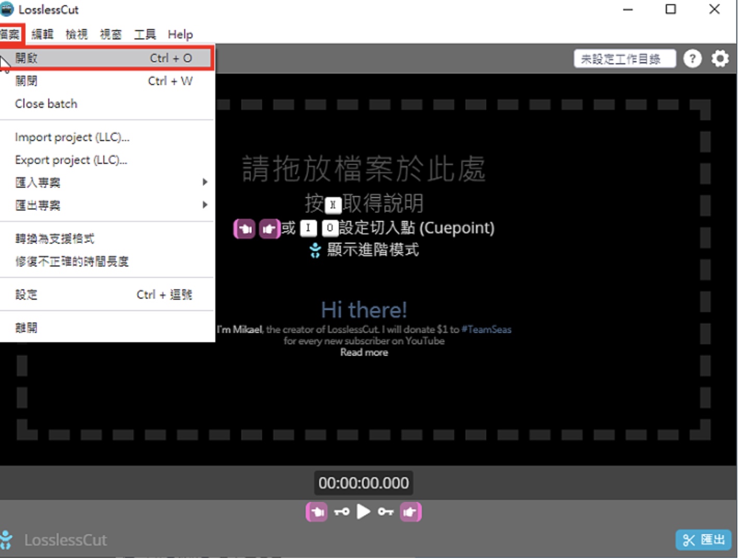Select Export project (LLC)... entry
This screenshot has width=741, height=560.
point(107,160)
